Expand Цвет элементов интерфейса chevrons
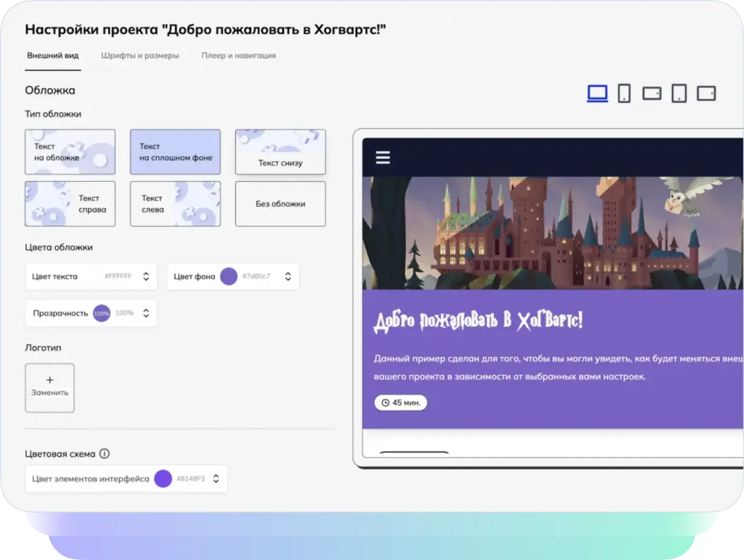The height and width of the screenshot is (560, 744). pos(216,479)
